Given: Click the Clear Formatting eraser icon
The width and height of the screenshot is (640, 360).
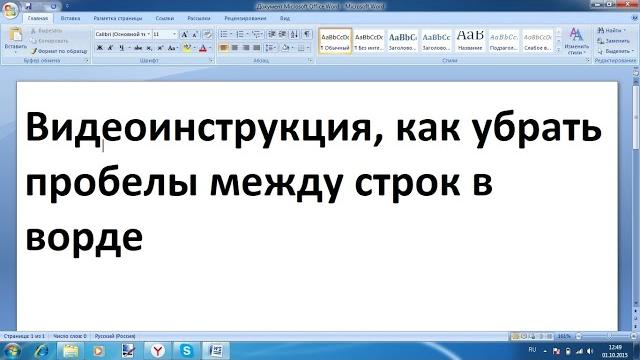Looking at the screenshot, I should [207, 34].
